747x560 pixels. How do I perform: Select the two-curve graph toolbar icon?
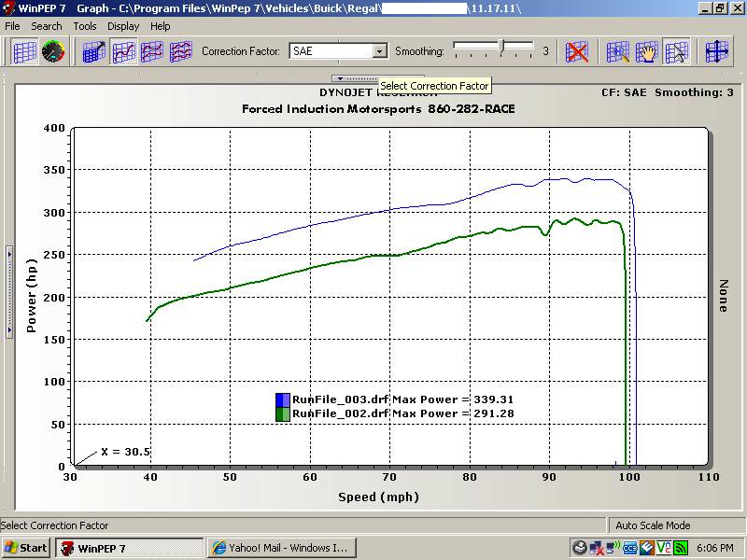[152, 51]
